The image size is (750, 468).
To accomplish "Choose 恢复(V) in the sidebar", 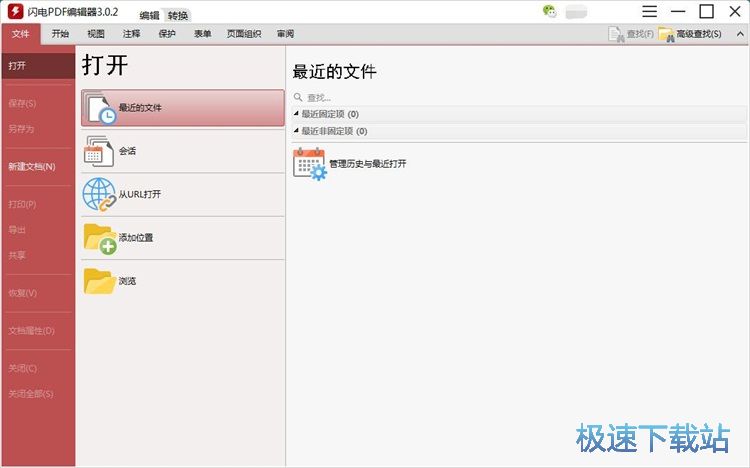I will click(x=22, y=293).
